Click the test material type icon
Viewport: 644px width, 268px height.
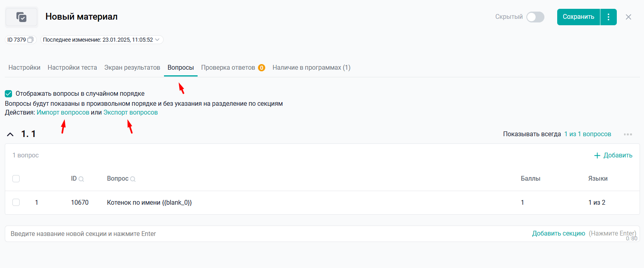(x=21, y=17)
